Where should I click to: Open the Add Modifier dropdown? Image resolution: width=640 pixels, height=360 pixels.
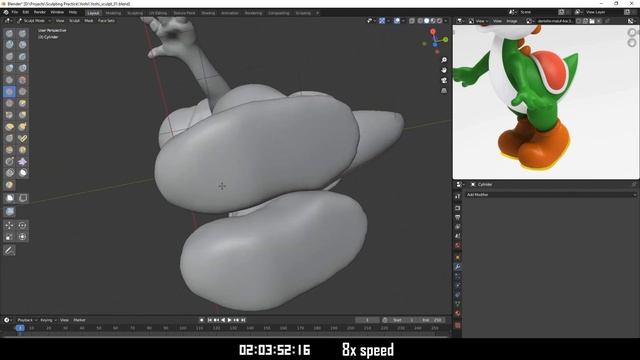(x=551, y=195)
